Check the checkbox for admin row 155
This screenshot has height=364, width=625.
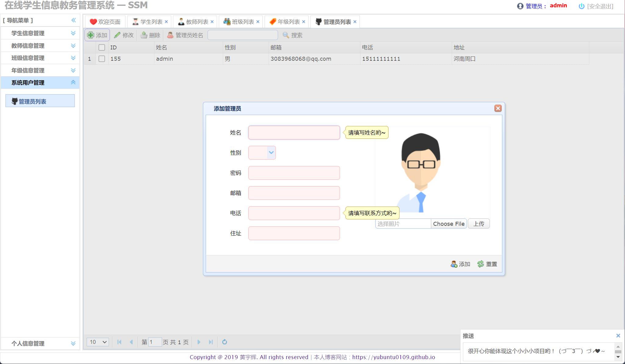point(102,59)
